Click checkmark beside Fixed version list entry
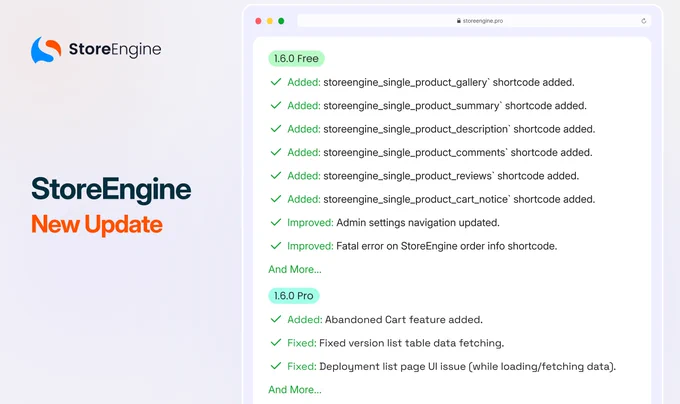Screen dimensions: 680x404 tap(276, 343)
